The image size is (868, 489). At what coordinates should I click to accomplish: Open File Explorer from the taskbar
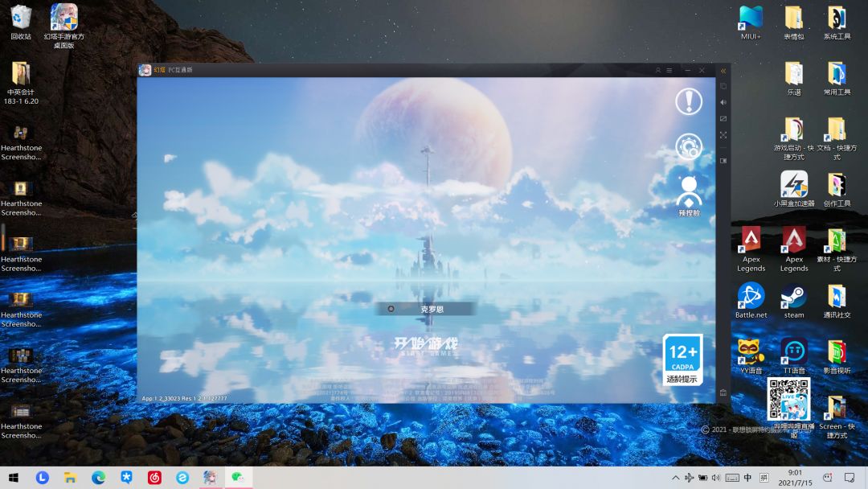coord(70,478)
